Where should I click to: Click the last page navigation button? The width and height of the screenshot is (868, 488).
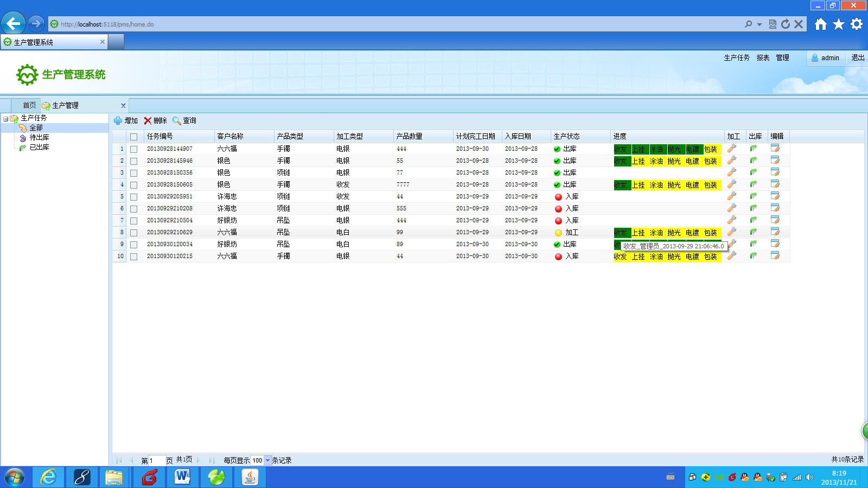[x=212, y=460]
